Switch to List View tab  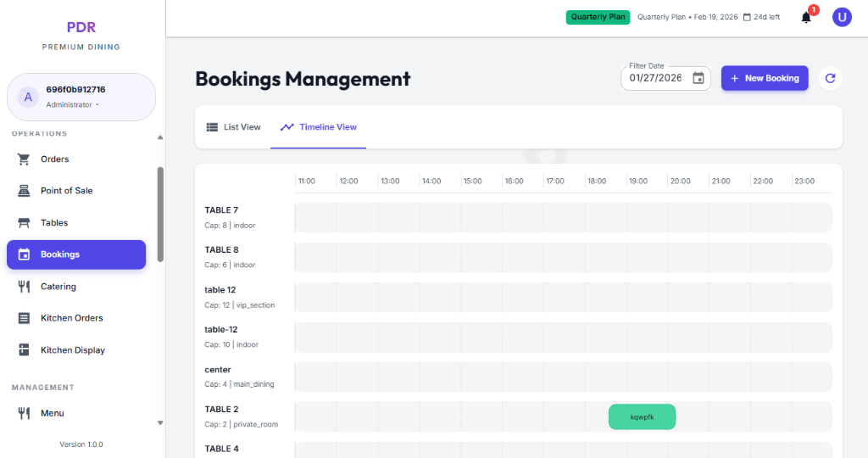(x=234, y=127)
